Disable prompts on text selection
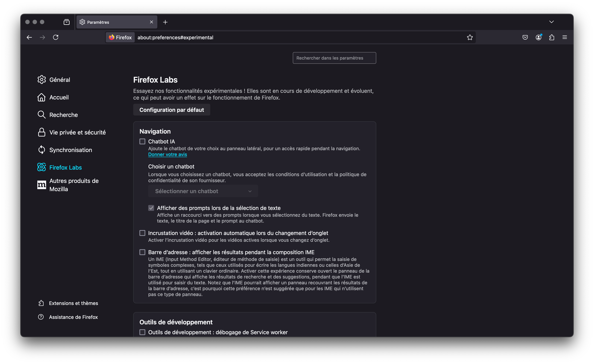The image size is (594, 364). pyautogui.click(x=151, y=208)
